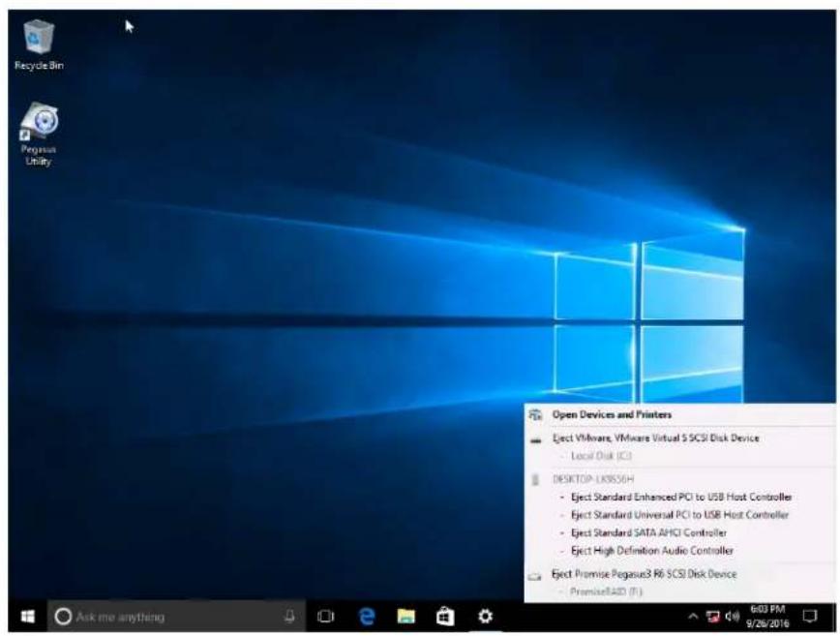The height and width of the screenshot is (636, 840).
Task: Open the volume speaker tray icon
Action: click(x=732, y=617)
